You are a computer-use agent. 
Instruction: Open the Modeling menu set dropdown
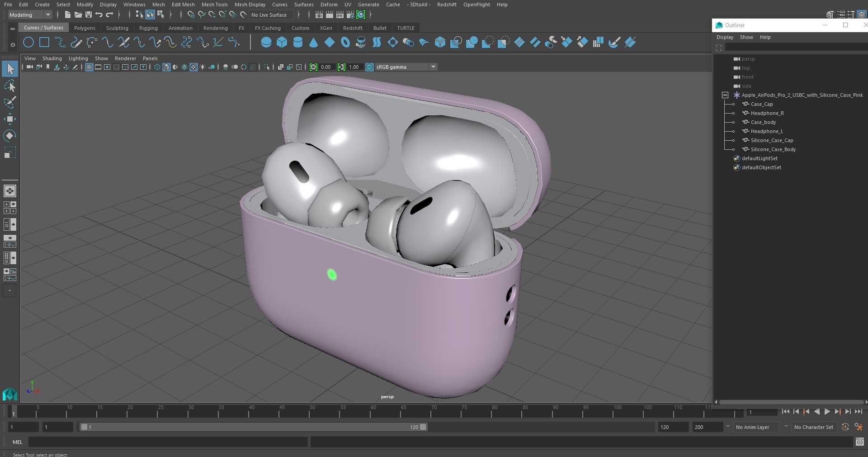[x=30, y=15]
